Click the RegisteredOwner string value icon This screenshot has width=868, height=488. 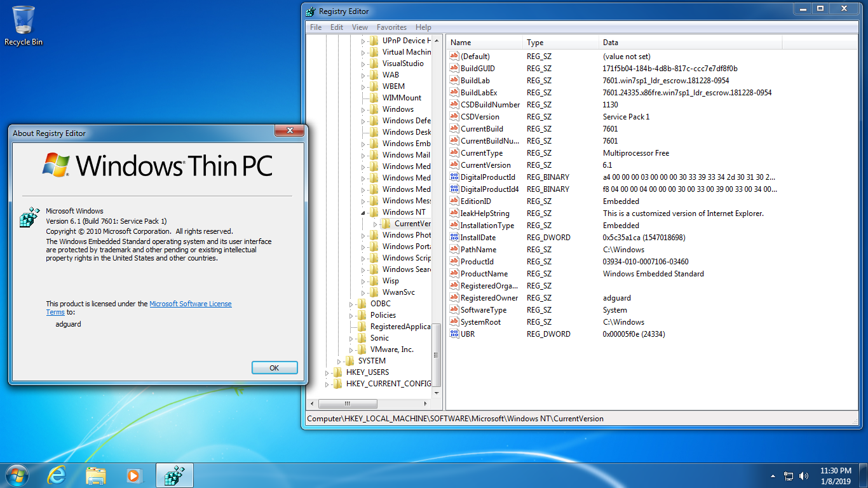[x=454, y=298]
